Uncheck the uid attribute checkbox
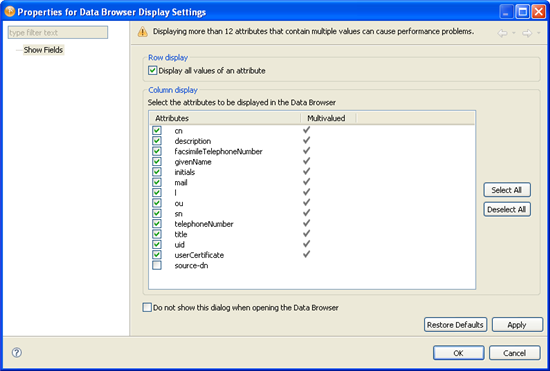 pyautogui.click(x=157, y=244)
